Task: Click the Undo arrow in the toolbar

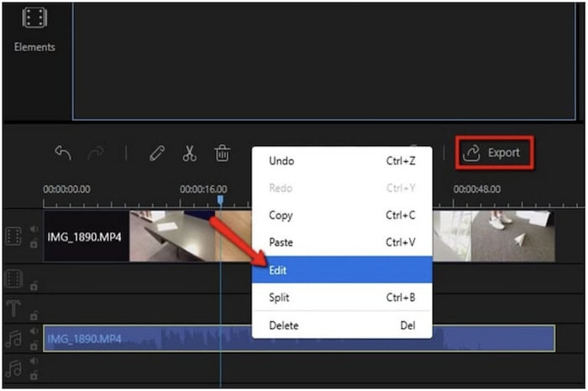Action: [63, 153]
